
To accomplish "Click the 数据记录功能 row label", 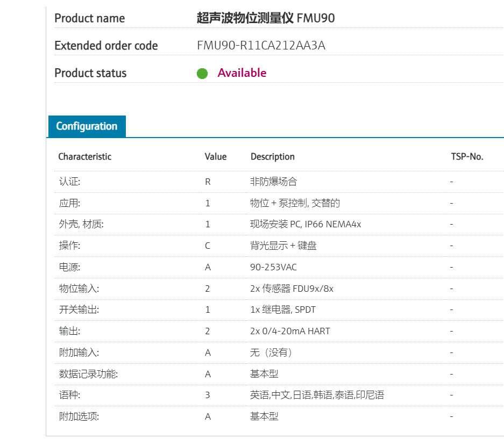I will (x=88, y=374).
